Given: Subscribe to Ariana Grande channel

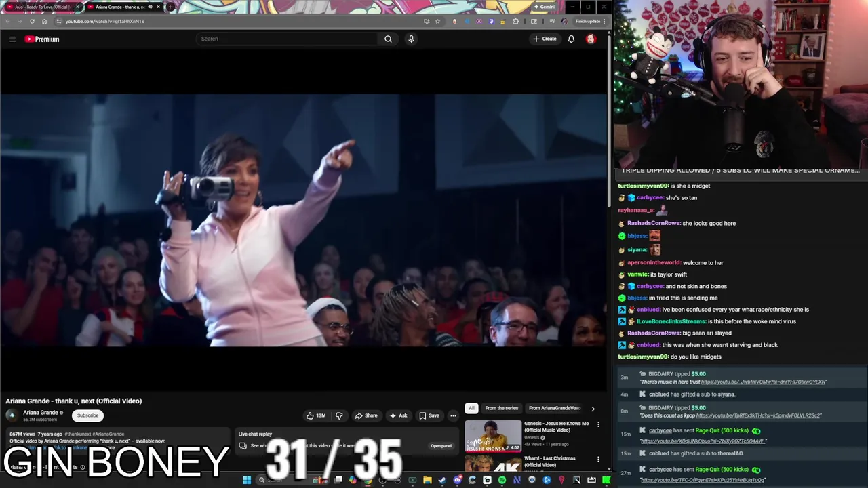Looking at the screenshot, I should tap(87, 415).
